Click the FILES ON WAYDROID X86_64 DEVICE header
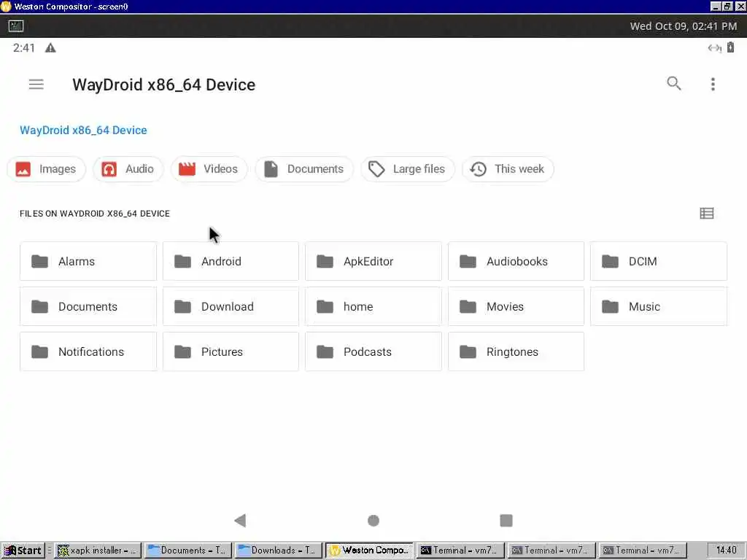The width and height of the screenshot is (747, 560). coord(95,214)
